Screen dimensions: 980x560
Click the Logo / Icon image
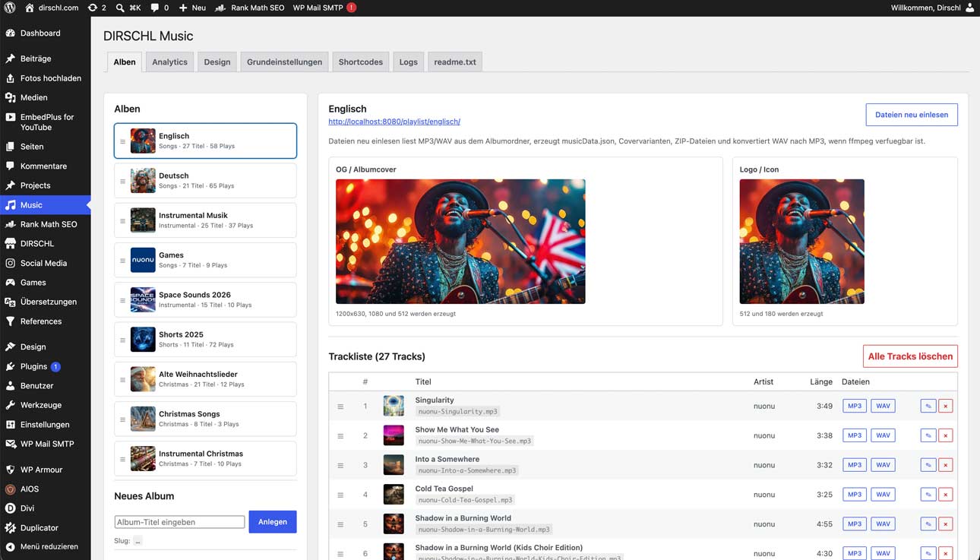tap(802, 242)
